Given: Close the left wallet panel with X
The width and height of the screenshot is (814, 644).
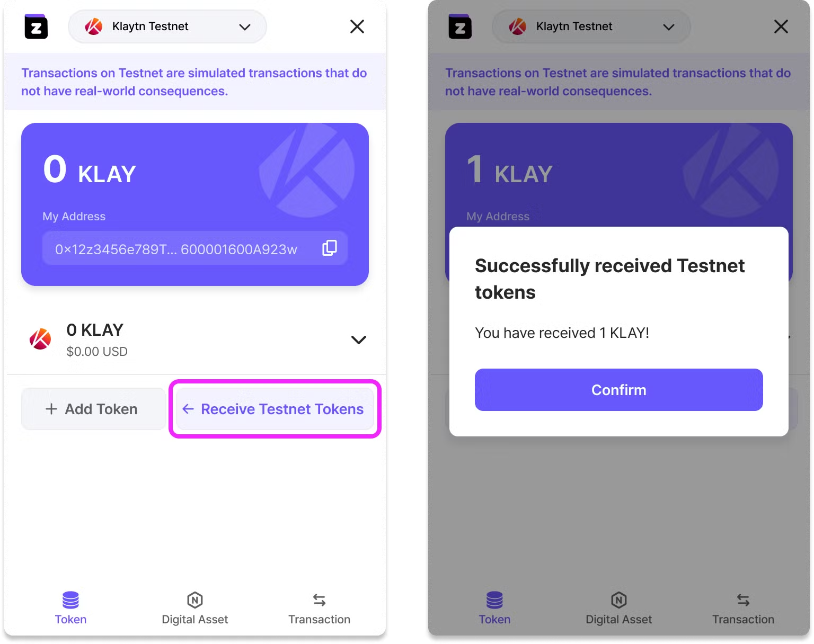Looking at the screenshot, I should pos(357,26).
